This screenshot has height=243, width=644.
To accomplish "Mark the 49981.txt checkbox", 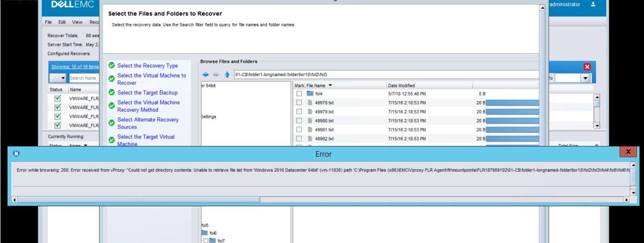I will 299,130.
